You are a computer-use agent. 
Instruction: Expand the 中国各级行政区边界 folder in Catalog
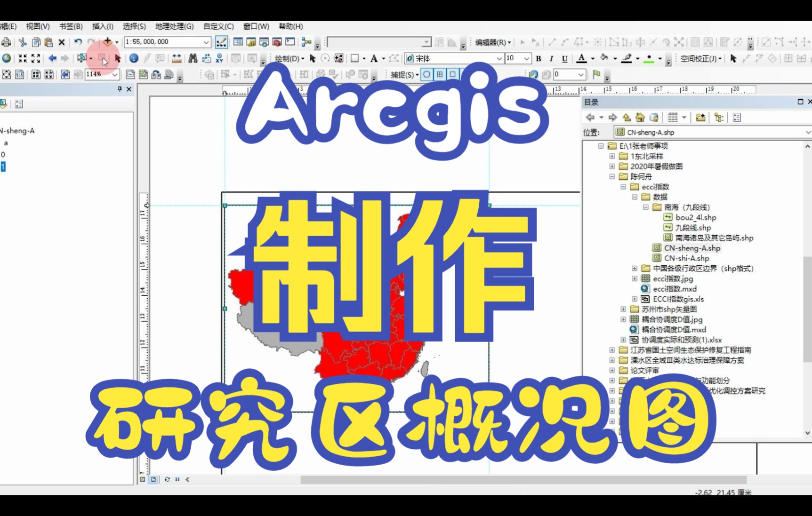coord(634,268)
